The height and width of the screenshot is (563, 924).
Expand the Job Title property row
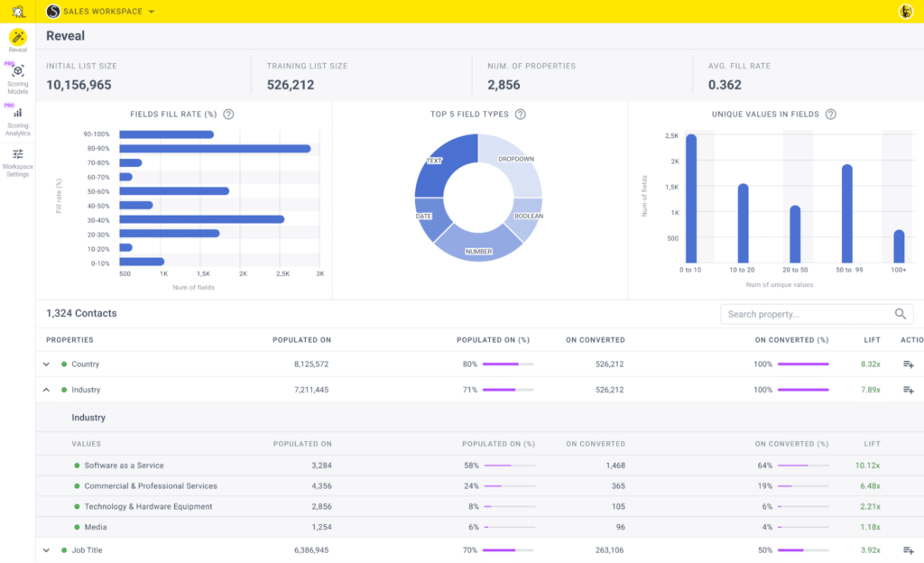coord(46,549)
